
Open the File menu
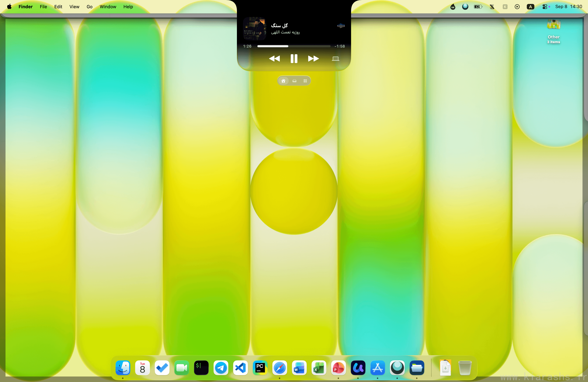pyautogui.click(x=43, y=7)
